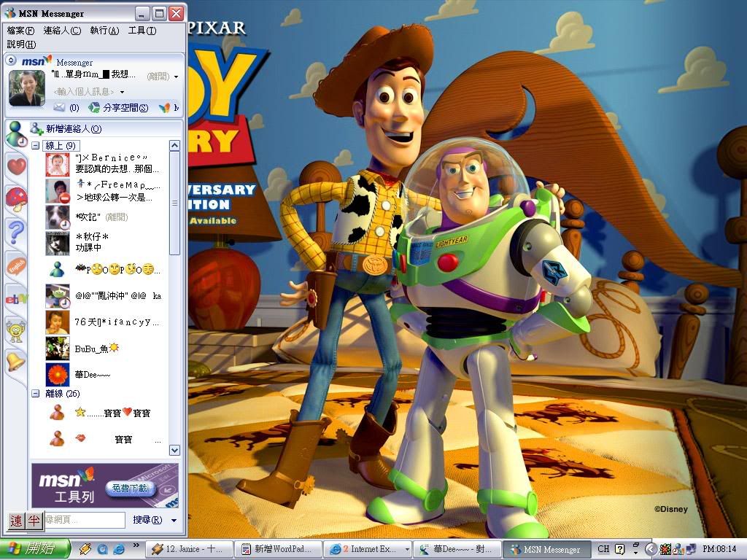Image resolution: width=747 pixels, height=560 pixels.
Task: Click the avatar beside ＊秋仔＊ 功課中
Action: tap(57, 244)
